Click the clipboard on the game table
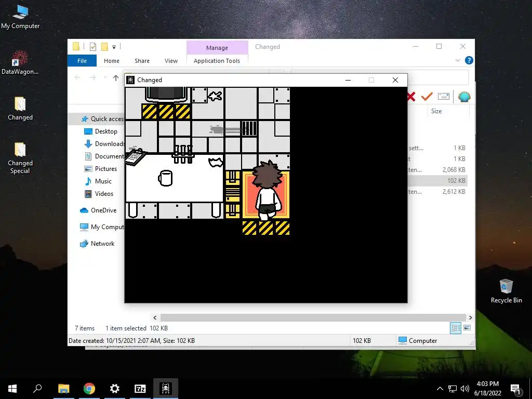Viewport: 532px width, 399px height. (x=136, y=157)
